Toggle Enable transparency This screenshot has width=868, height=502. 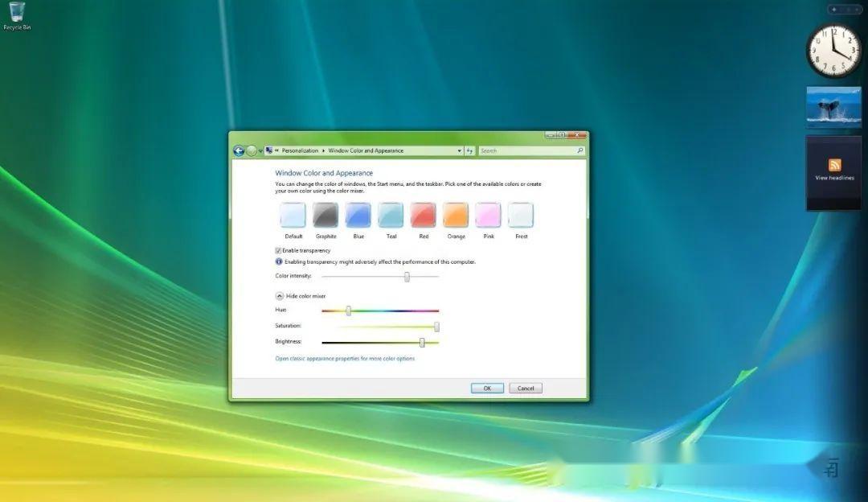pyautogui.click(x=277, y=250)
